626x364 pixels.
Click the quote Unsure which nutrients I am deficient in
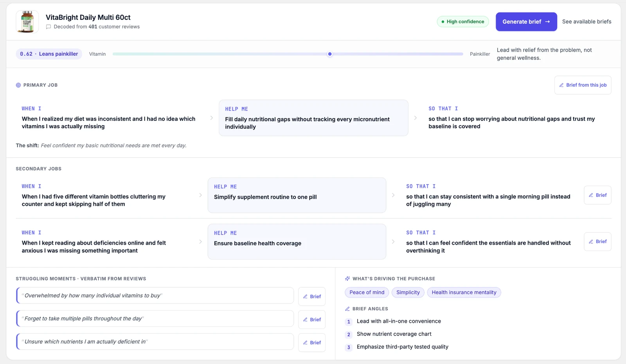click(x=155, y=342)
